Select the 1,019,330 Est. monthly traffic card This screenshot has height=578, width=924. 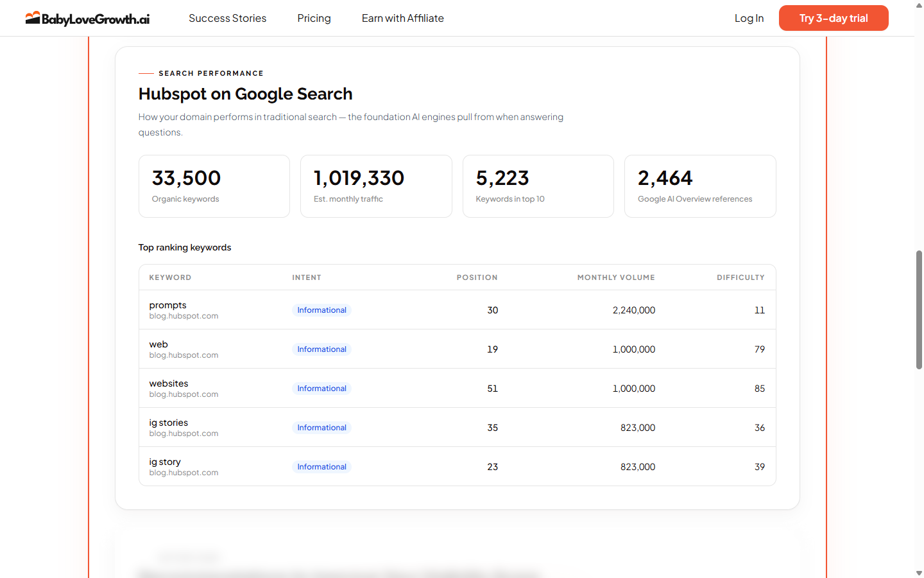(x=376, y=186)
